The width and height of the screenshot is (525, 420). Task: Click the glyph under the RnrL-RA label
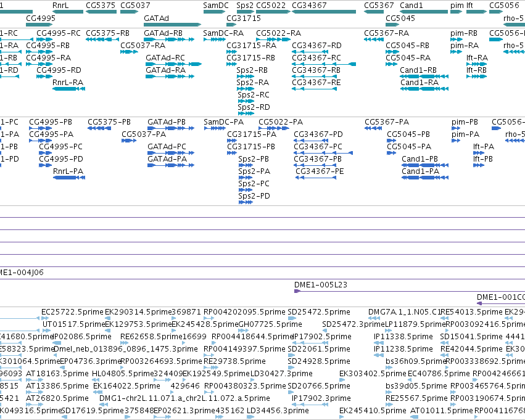(68, 89)
